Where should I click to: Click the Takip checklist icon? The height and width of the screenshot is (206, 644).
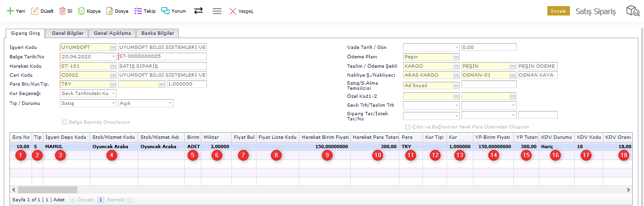pyautogui.click(x=138, y=11)
